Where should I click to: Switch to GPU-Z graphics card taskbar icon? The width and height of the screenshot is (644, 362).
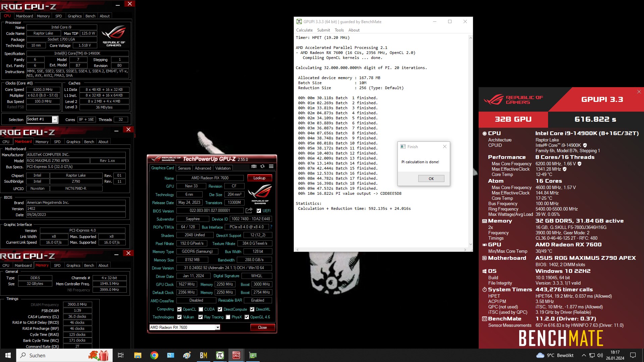click(x=253, y=355)
